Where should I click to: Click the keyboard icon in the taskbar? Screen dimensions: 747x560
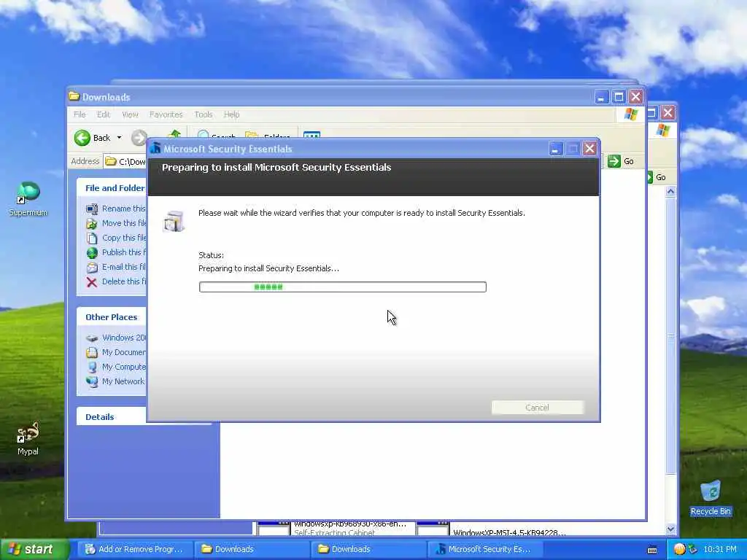tap(652, 550)
